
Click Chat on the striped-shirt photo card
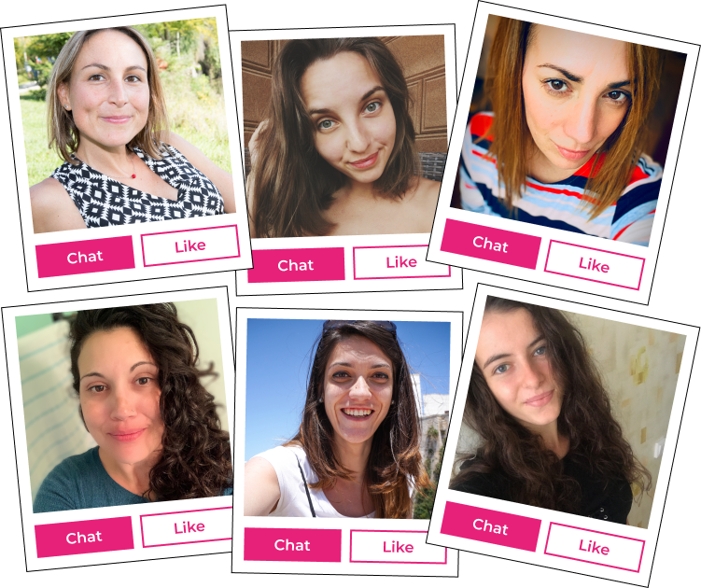[x=490, y=244]
